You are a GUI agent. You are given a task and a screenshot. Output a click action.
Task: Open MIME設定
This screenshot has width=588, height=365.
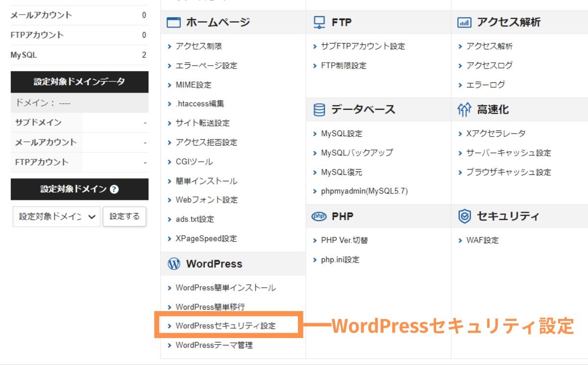(x=193, y=85)
